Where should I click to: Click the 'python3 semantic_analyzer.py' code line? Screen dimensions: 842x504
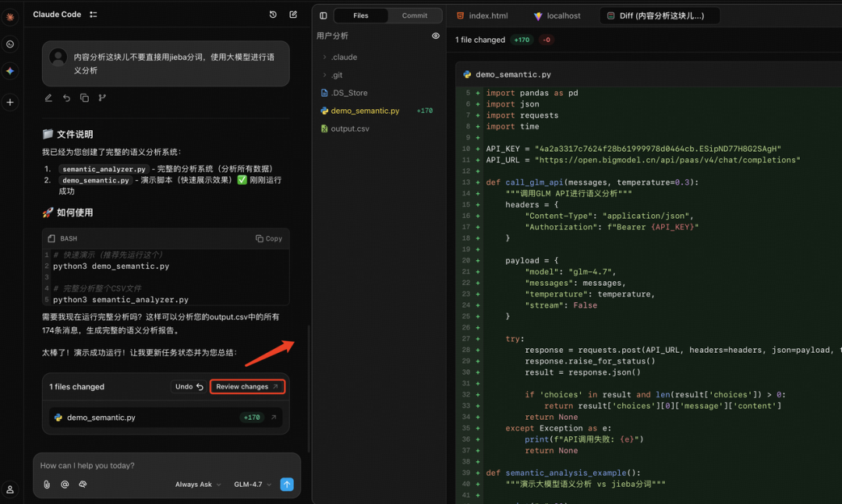[x=121, y=299]
